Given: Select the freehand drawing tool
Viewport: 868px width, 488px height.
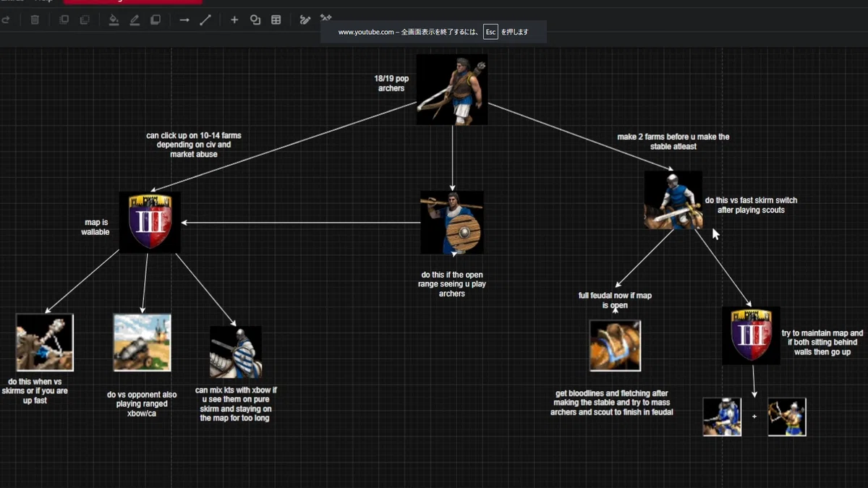Looking at the screenshot, I should 305,20.
